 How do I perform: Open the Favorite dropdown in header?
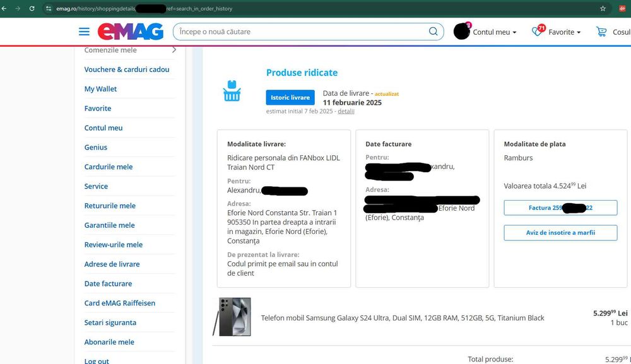(565, 32)
